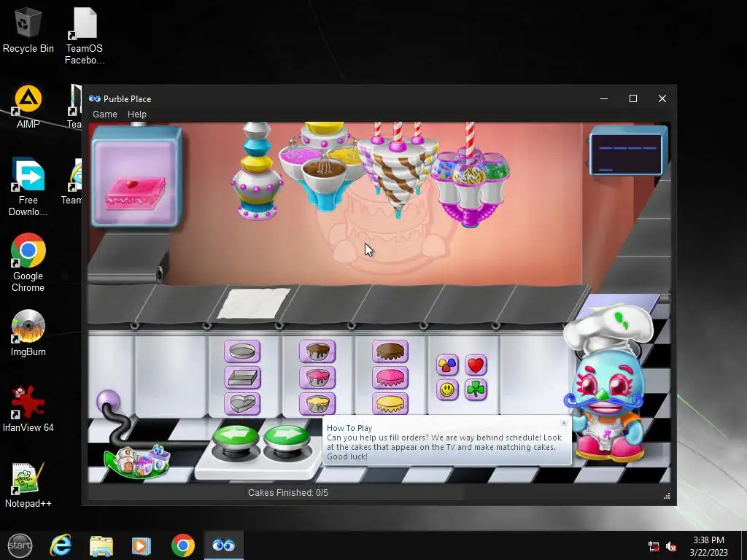Launch Google Chrome from the desktop

tap(28, 262)
